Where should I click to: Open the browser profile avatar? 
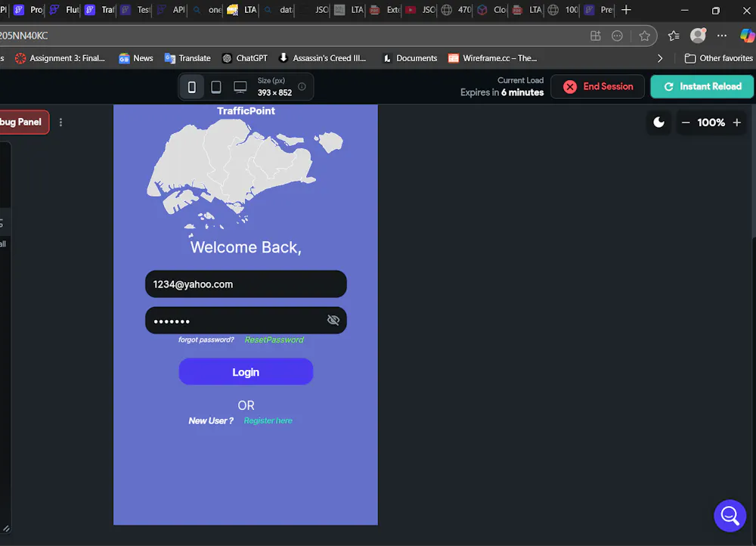698,36
